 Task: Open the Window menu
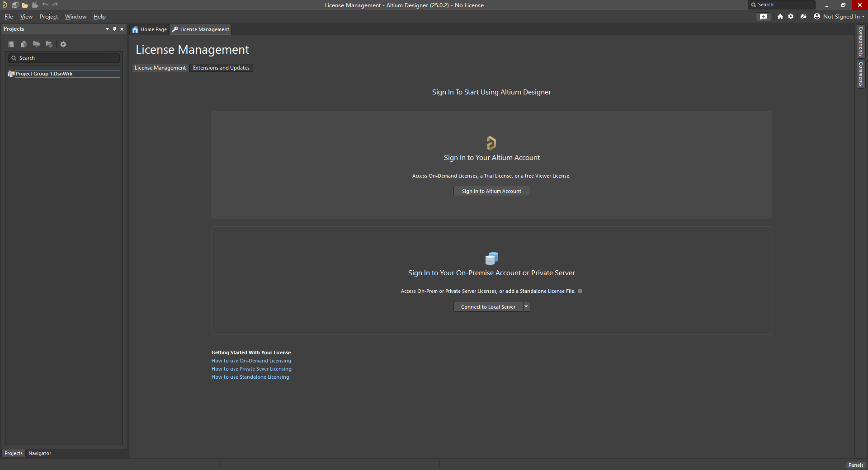point(75,17)
